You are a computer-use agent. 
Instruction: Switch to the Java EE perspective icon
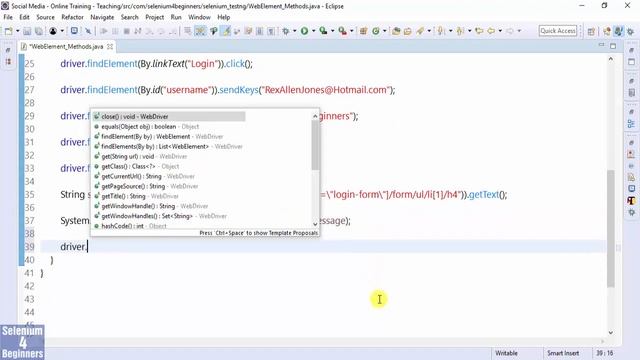607,31
